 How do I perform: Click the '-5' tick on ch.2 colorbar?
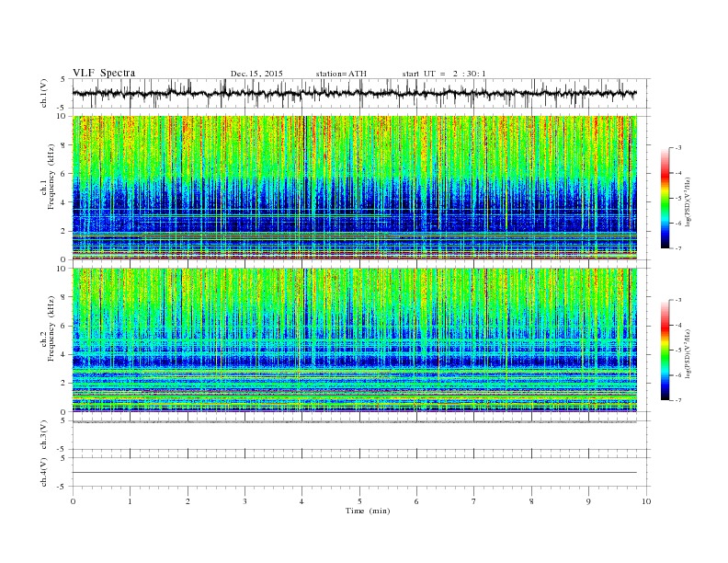coord(678,350)
